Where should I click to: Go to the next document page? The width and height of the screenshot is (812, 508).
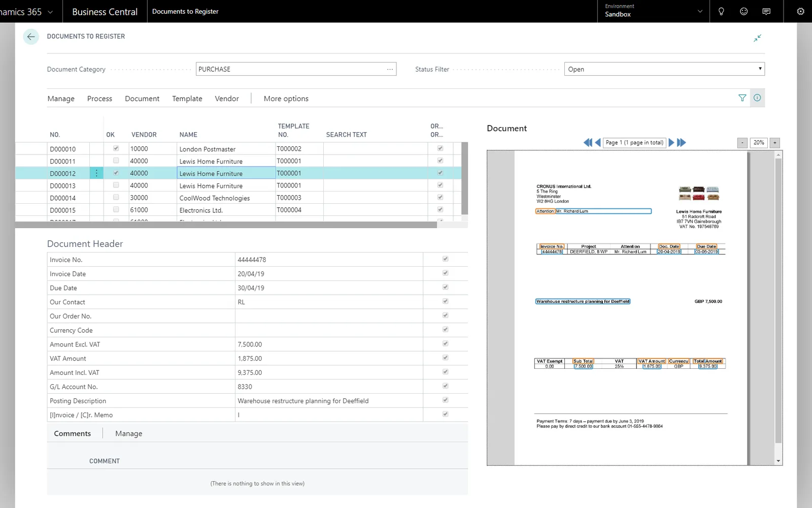point(671,143)
